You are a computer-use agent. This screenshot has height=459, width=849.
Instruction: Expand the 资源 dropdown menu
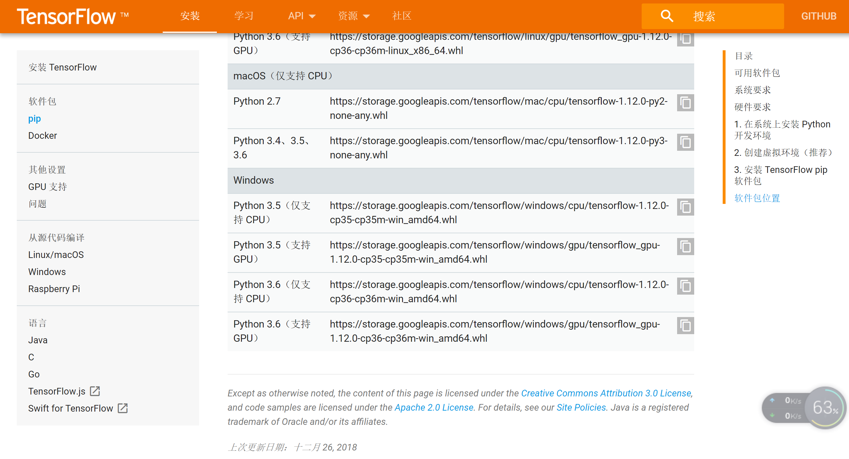[x=354, y=16]
